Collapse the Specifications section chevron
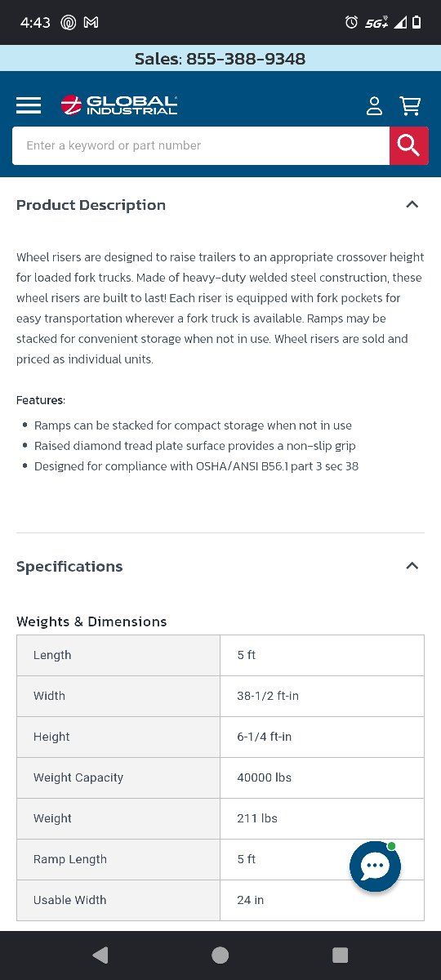 412,565
